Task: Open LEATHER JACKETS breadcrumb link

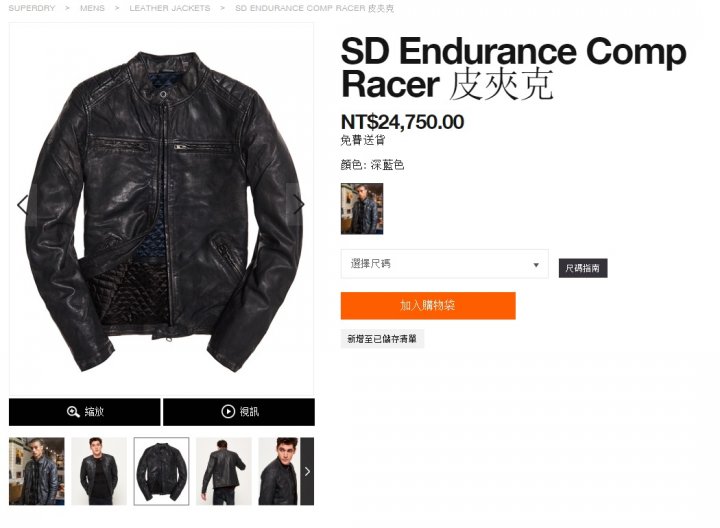Action: (170, 8)
